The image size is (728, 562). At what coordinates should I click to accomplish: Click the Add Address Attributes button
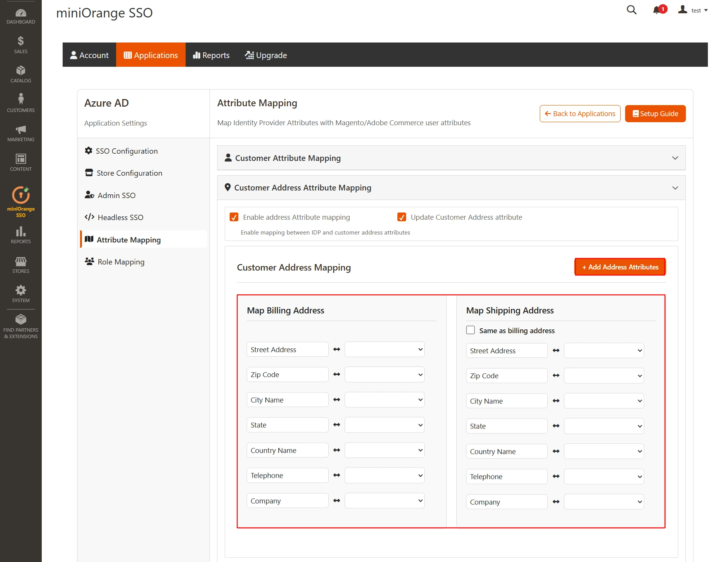[x=619, y=267]
